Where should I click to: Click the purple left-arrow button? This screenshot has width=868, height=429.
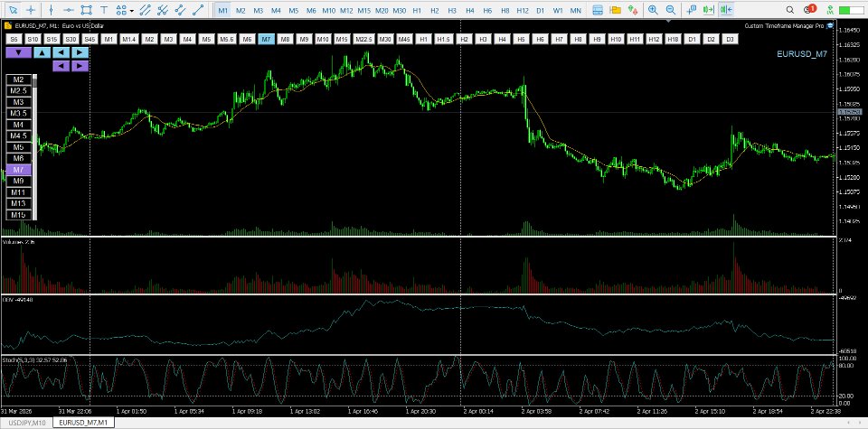tap(61, 66)
